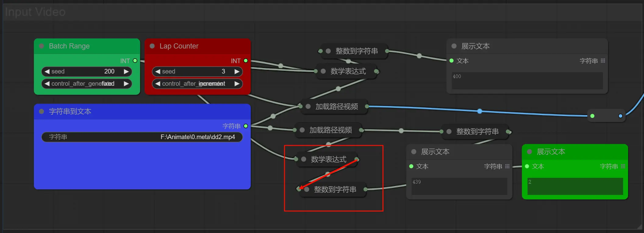Click right arrow of Lap Counter control_after_generate
This screenshot has width=644, height=233.
[237, 84]
